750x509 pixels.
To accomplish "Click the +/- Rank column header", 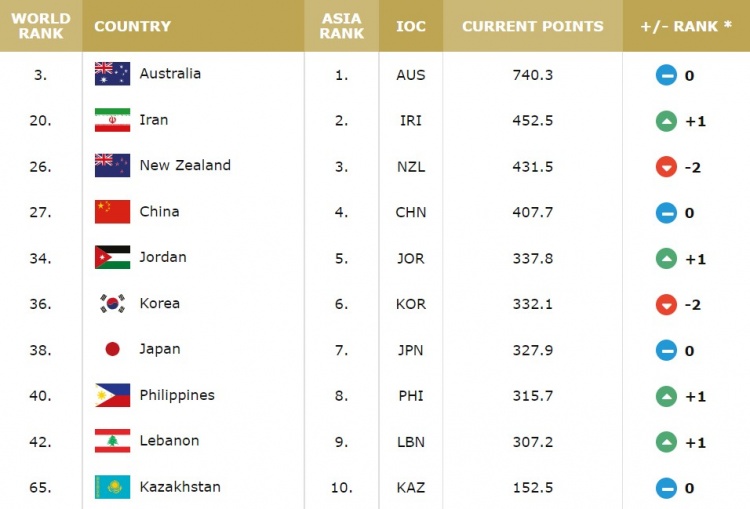I will pyautogui.click(x=686, y=26).
